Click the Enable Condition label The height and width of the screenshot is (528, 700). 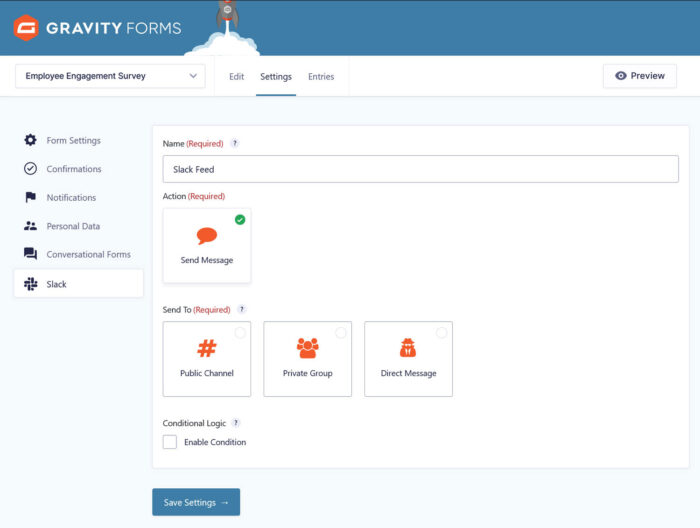[x=215, y=442]
